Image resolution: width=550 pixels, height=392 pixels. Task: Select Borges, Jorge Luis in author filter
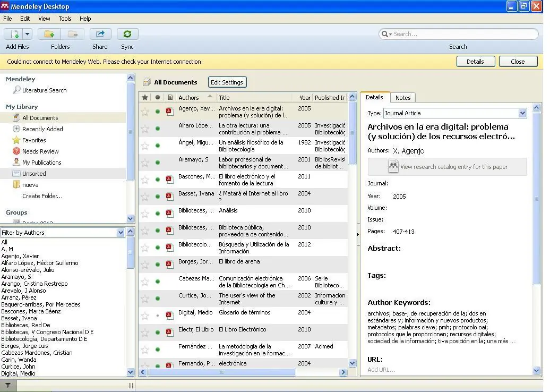(24, 346)
